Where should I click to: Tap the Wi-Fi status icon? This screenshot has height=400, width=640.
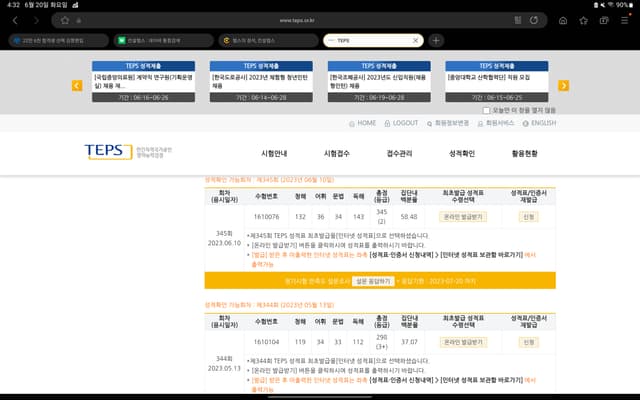click(611, 5)
